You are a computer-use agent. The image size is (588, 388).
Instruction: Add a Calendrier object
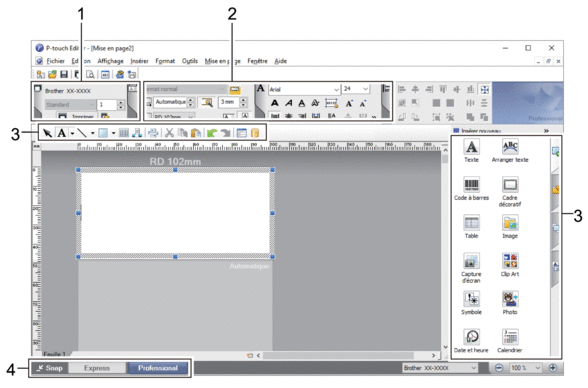[510, 341]
